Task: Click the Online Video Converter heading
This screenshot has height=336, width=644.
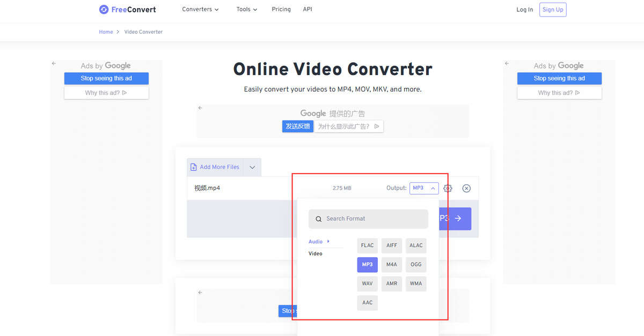Action: click(x=333, y=69)
